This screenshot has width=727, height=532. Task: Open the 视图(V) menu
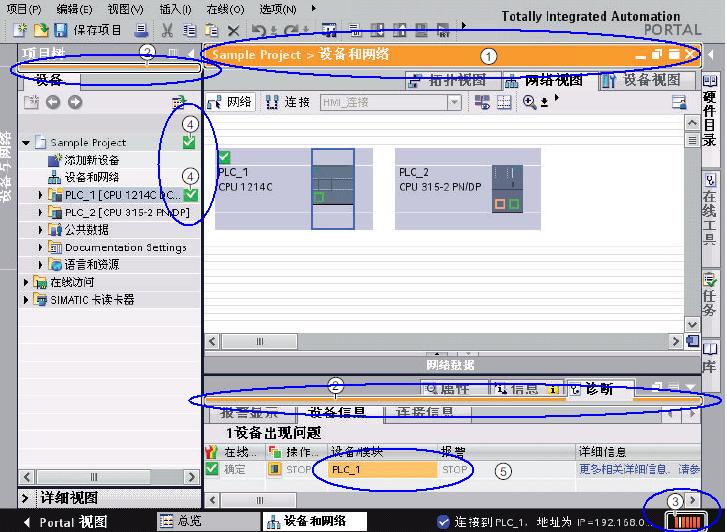[125, 9]
